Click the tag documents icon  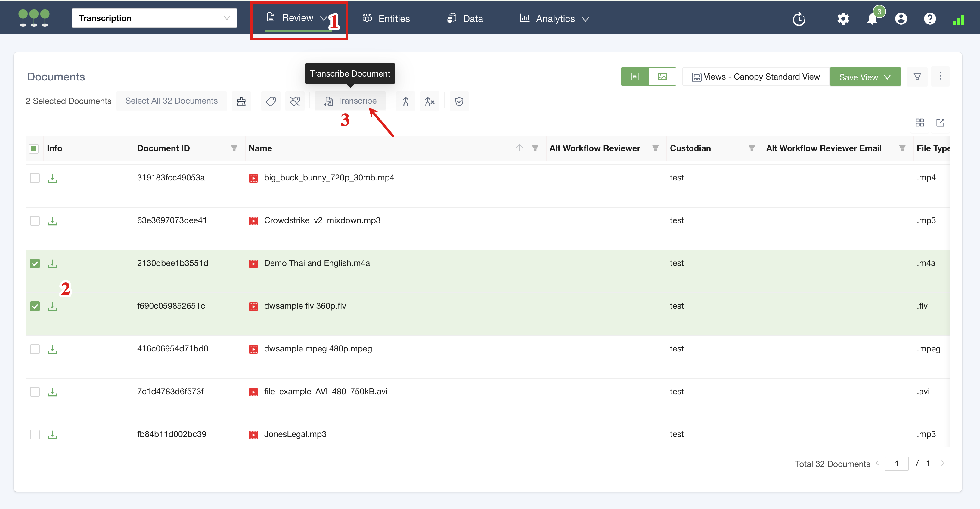(x=271, y=101)
